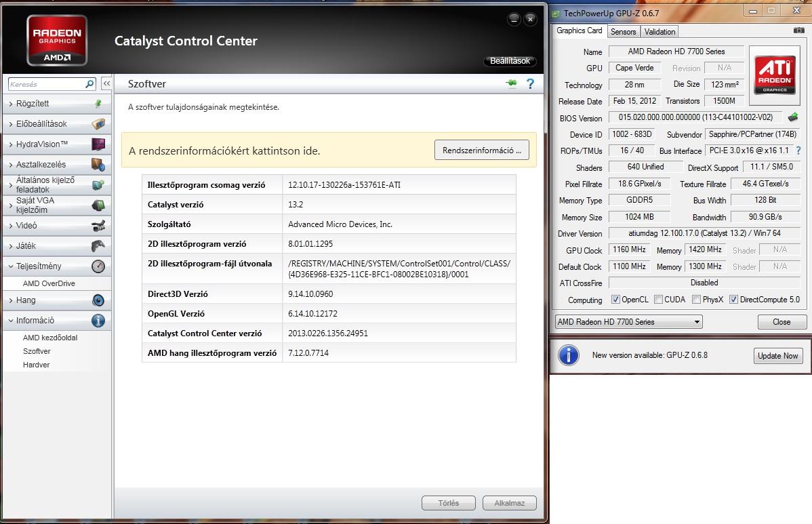Click the HydraVision monitor icon
Viewport: 812px width, 524px height.
pos(98,144)
